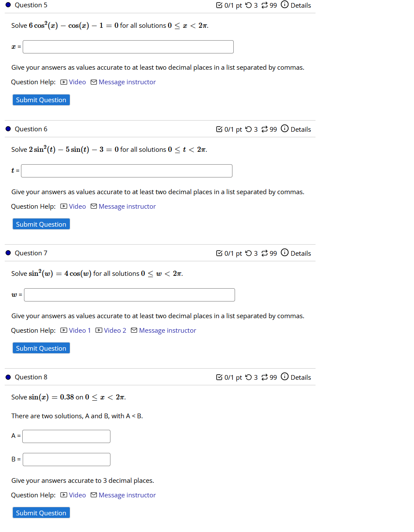Click the video play icon next to Video 1
Image resolution: width=414 pixels, height=532 pixels.
[x=63, y=330]
